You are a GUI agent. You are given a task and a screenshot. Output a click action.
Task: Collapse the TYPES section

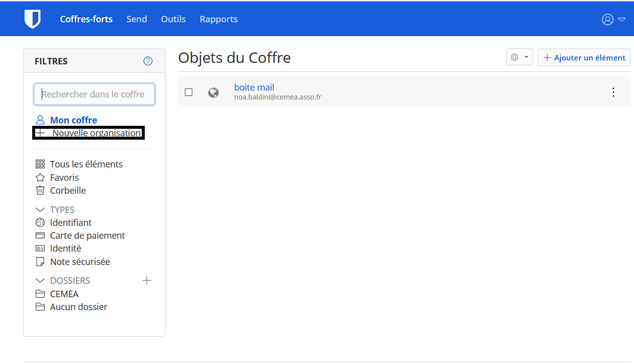coord(40,210)
